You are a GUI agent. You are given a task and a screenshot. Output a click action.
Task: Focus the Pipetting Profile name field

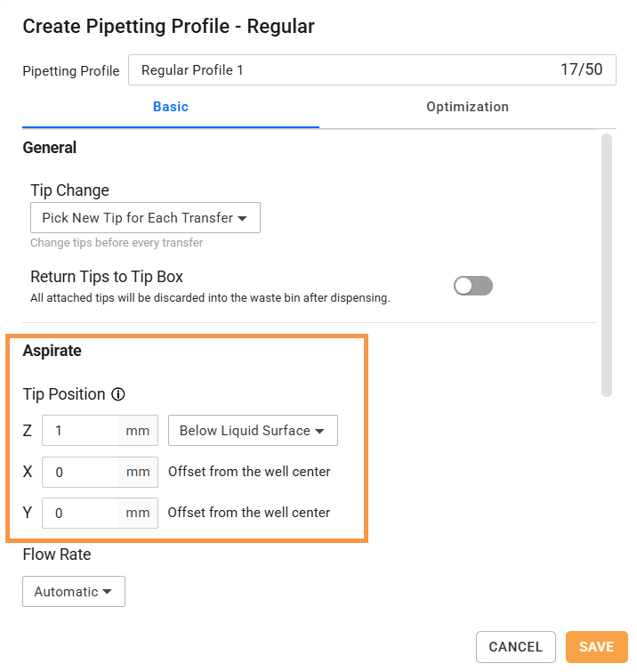pos(372,69)
